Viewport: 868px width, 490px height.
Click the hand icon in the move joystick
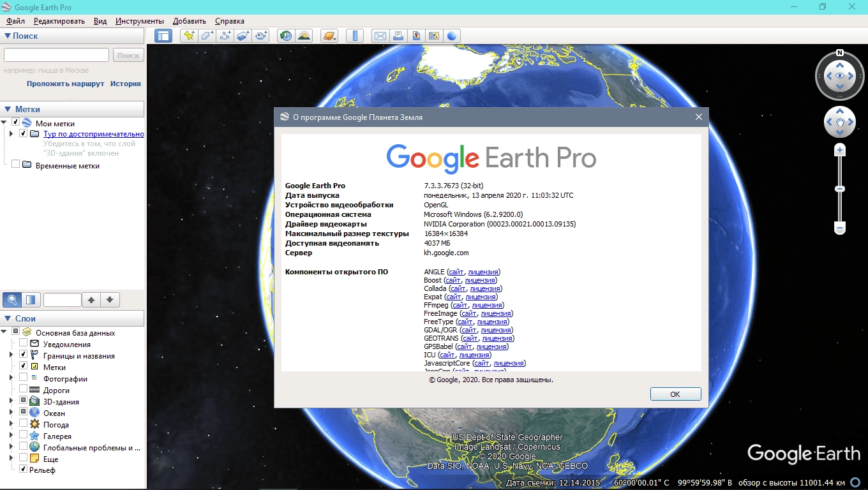(x=840, y=121)
